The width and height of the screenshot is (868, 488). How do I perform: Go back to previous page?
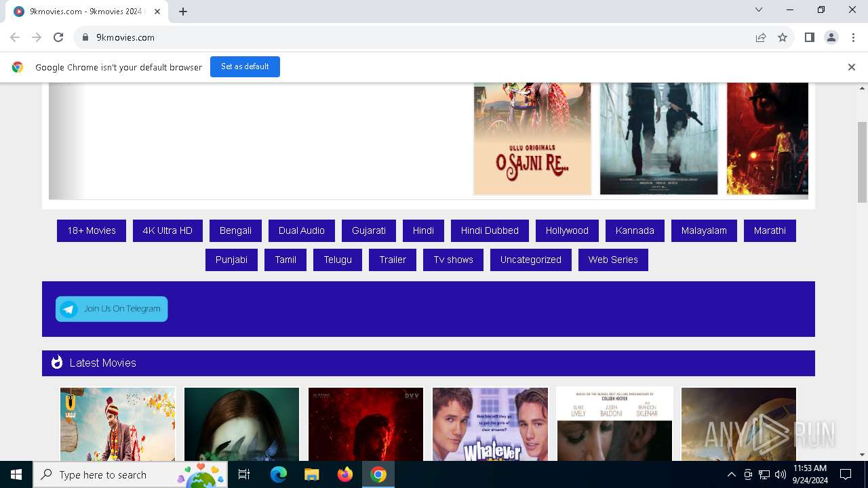click(15, 37)
